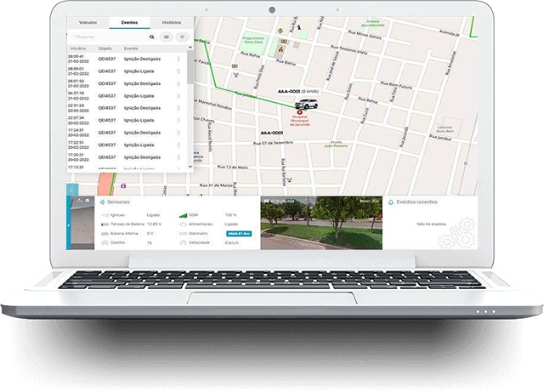Click the Eventos recentes bell icon
This screenshot has width=544, height=392.
[x=391, y=202]
